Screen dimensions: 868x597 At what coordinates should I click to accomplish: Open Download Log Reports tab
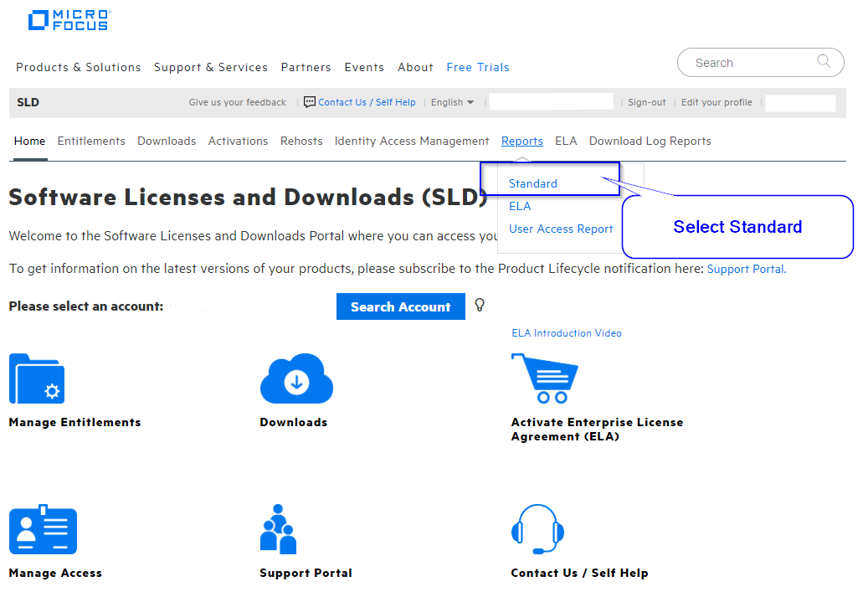tap(650, 142)
